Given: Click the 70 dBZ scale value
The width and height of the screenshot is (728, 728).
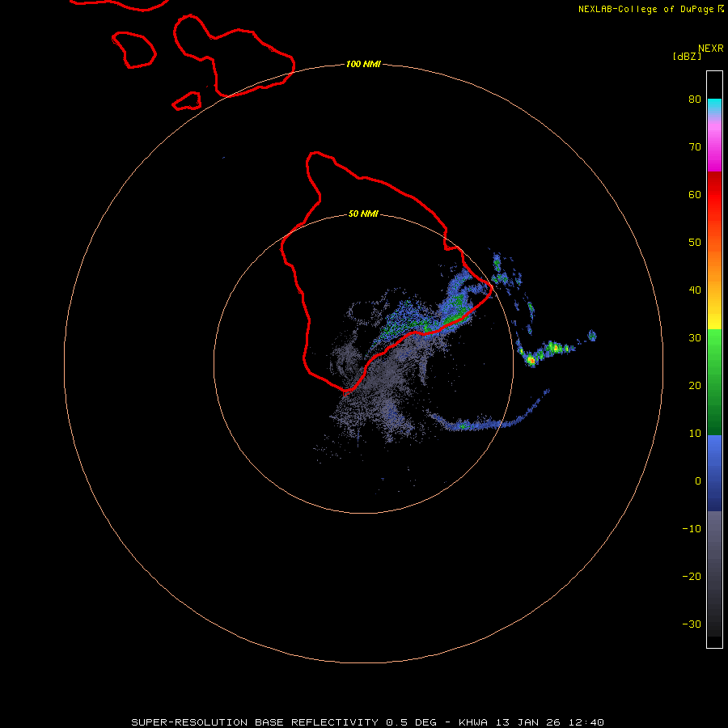Looking at the screenshot, I should (x=695, y=146).
